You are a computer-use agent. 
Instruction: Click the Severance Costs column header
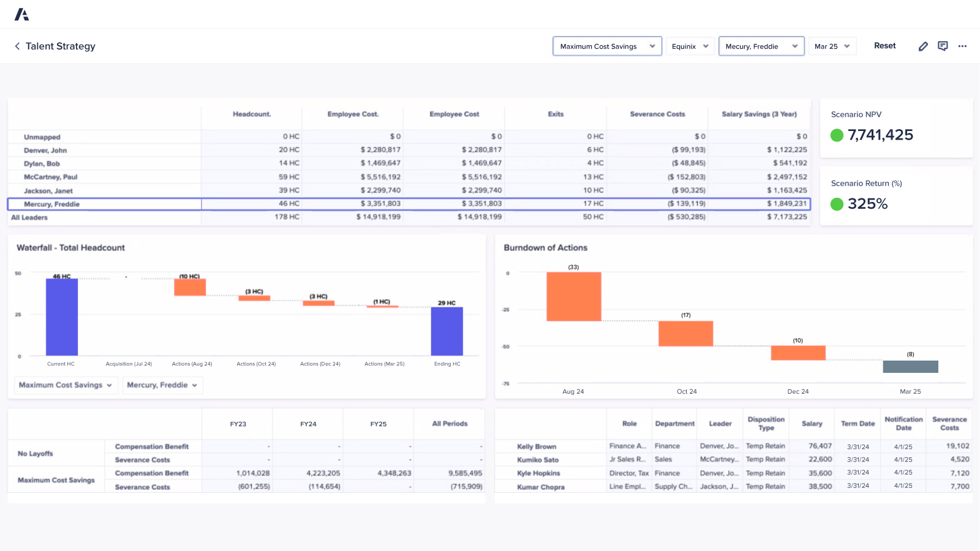tap(657, 114)
